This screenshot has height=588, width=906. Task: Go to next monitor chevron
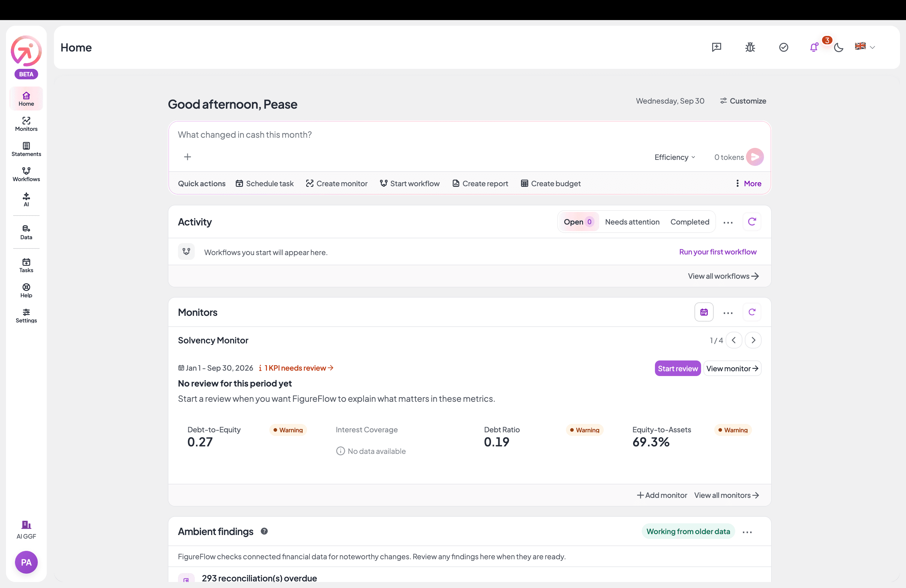753,340
